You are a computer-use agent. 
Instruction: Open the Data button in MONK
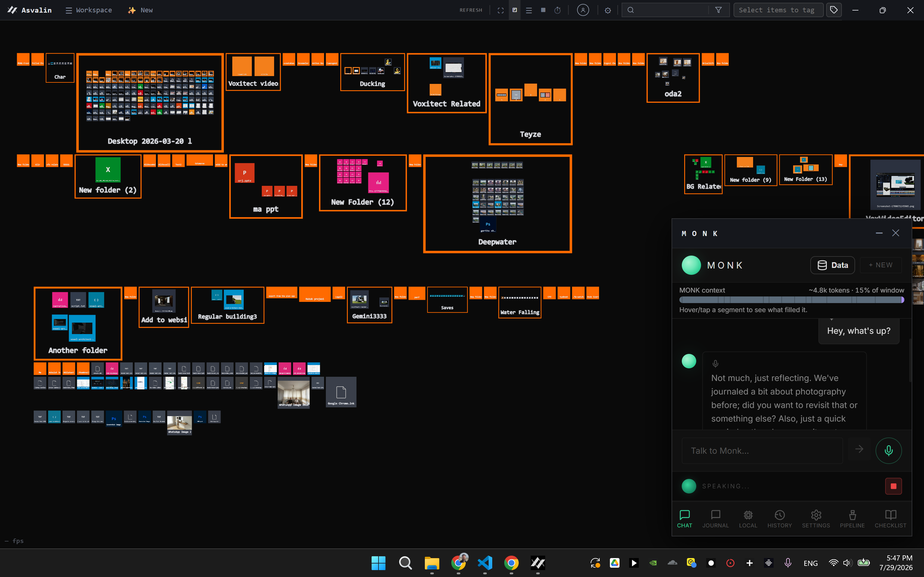point(832,265)
